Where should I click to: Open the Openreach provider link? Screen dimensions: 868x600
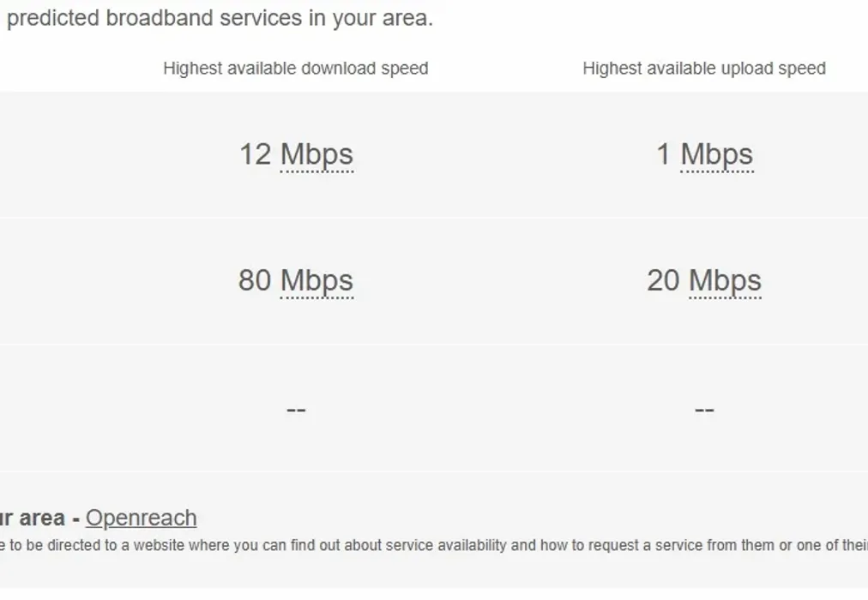coord(142,519)
